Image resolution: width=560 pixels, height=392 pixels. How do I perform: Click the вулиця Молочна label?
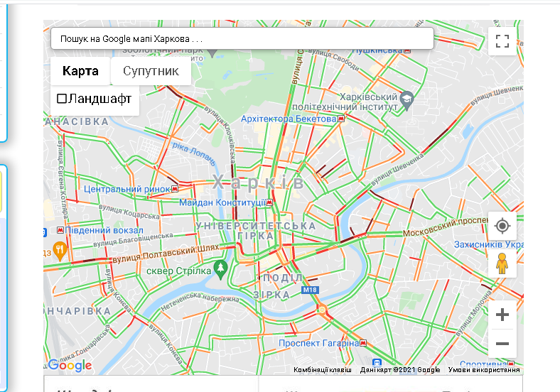coord(473,312)
